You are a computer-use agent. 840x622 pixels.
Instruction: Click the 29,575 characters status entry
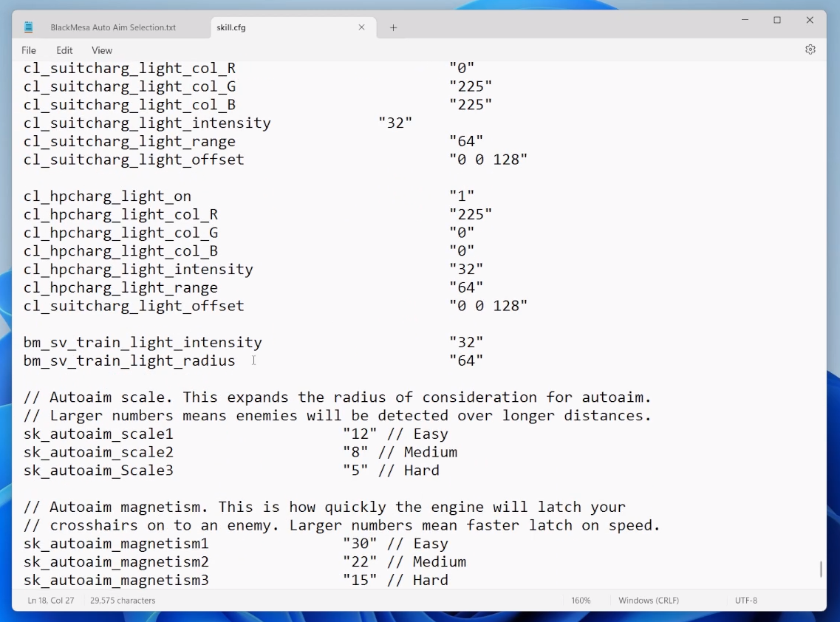point(123,601)
